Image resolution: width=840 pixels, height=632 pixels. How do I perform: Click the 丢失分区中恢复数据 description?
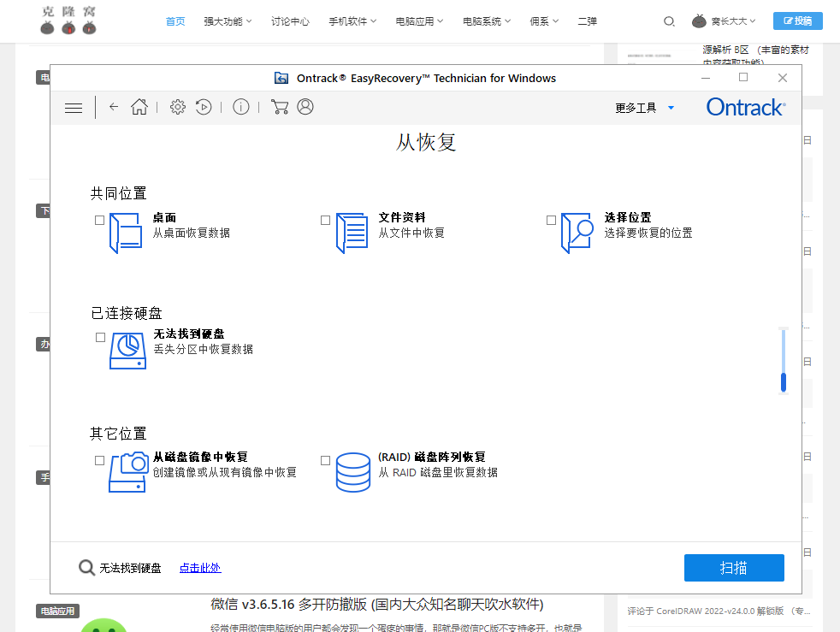tap(203, 349)
